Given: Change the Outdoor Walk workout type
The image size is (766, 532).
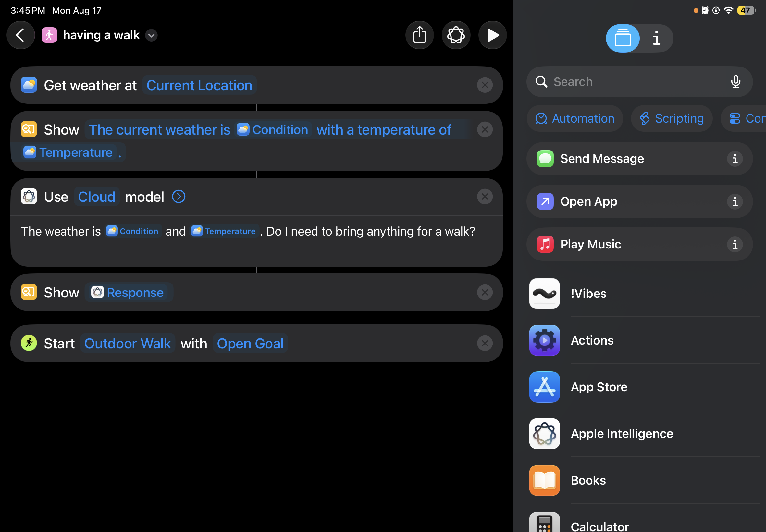Looking at the screenshot, I should 127,343.
